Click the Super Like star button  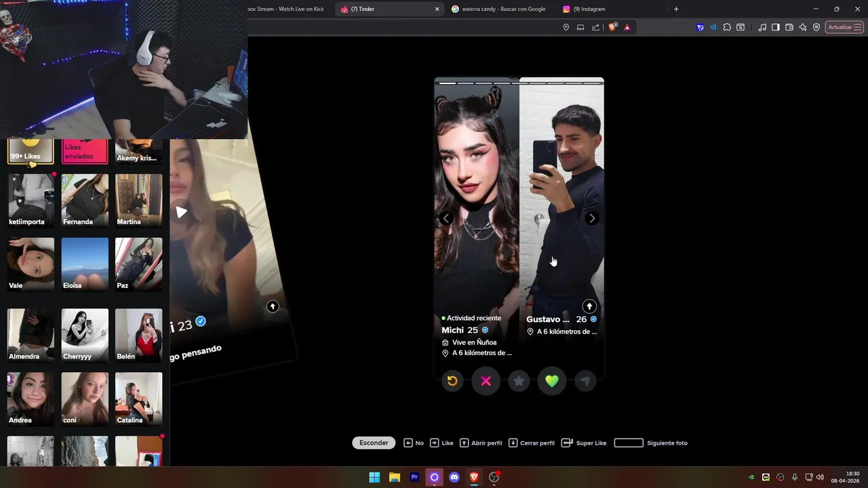coord(519,381)
